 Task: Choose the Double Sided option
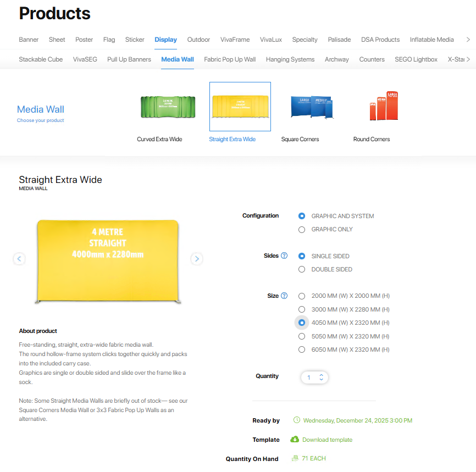coord(302,269)
